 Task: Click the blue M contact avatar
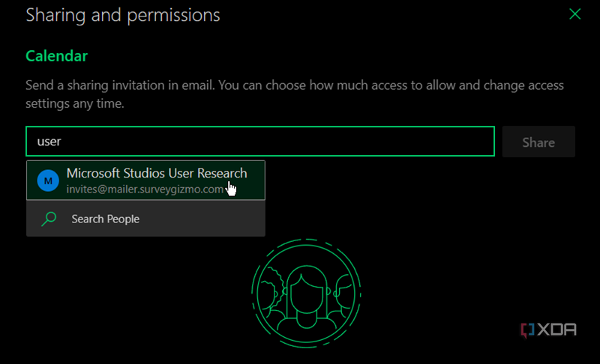point(48,181)
